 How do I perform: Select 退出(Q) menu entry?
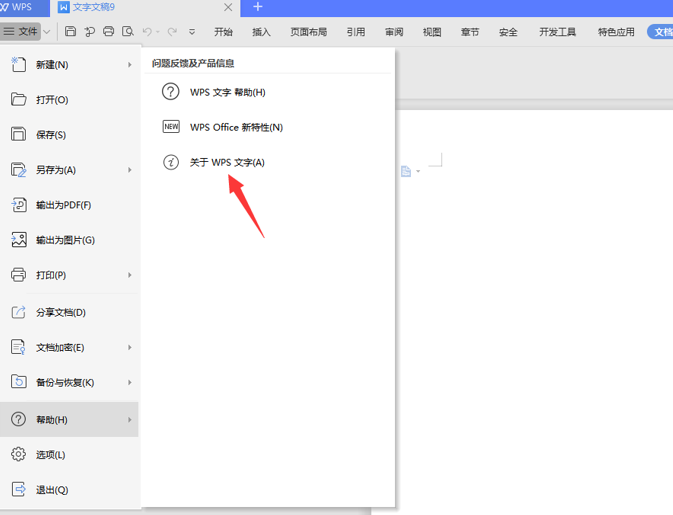(x=70, y=490)
